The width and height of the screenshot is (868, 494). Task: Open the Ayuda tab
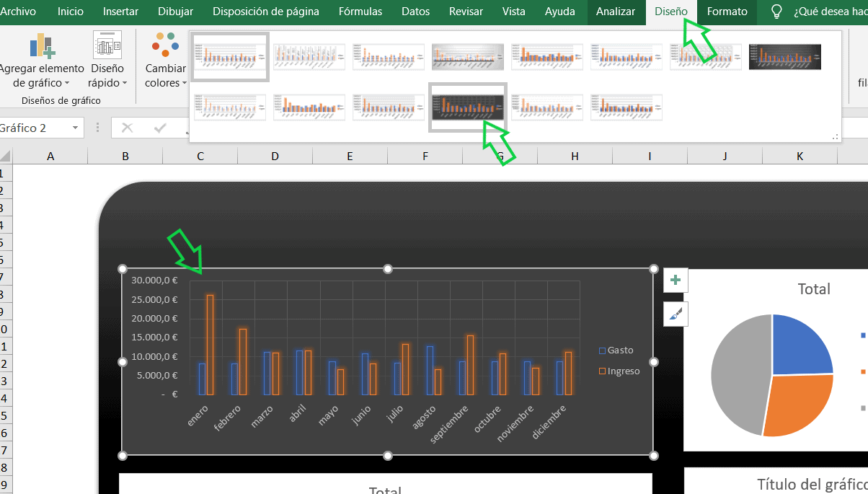point(560,12)
